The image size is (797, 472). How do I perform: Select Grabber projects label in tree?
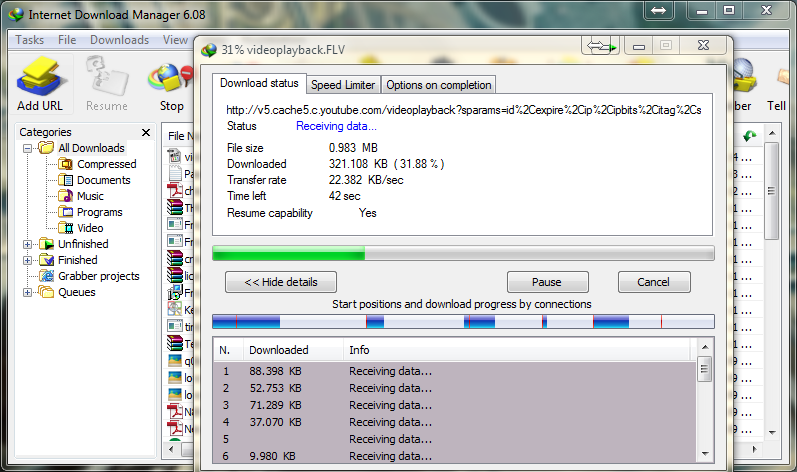(x=99, y=276)
